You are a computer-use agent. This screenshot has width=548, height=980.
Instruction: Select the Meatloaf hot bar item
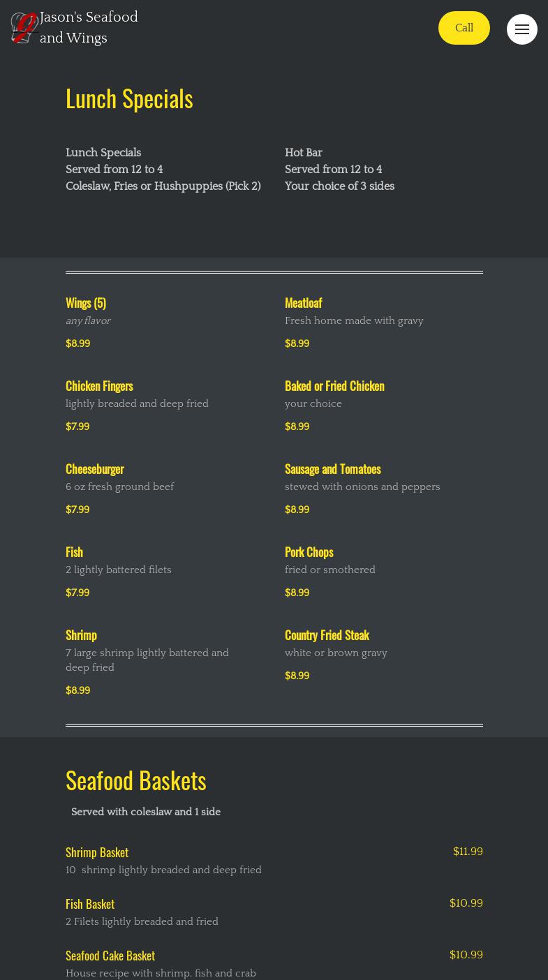pos(303,303)
